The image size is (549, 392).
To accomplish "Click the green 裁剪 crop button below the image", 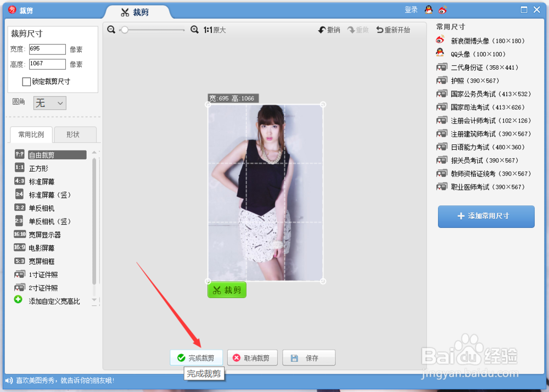I will pyautogui.click(x=227, y=290).
